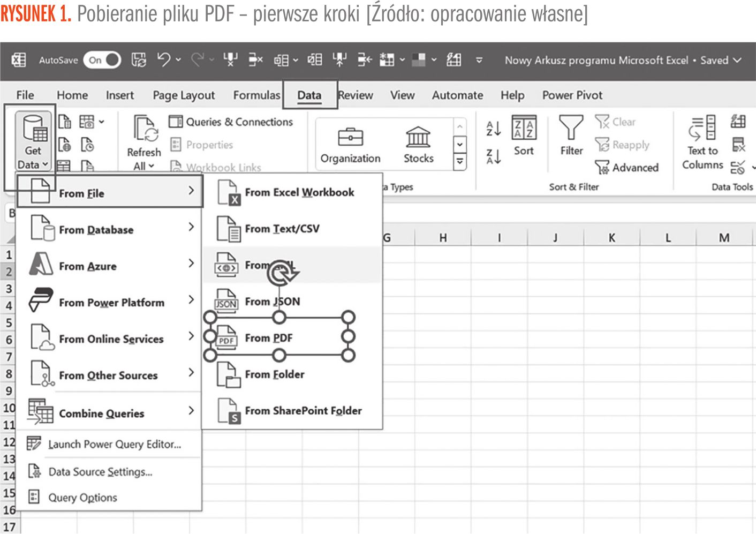This screenshot has width=756, height=534.
Task: Switch to the Review tab
Action: [x=356, y=95]
